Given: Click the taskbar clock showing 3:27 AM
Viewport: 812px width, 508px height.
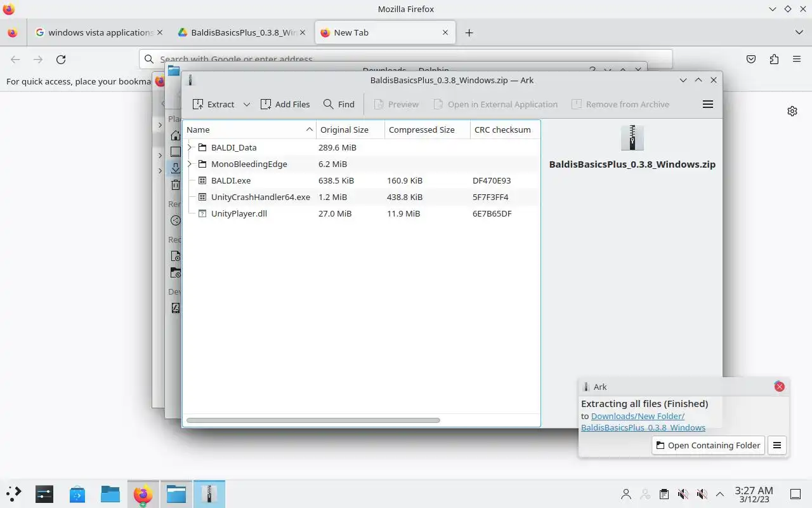Looking at the screenshot, I should coord(754,494).
